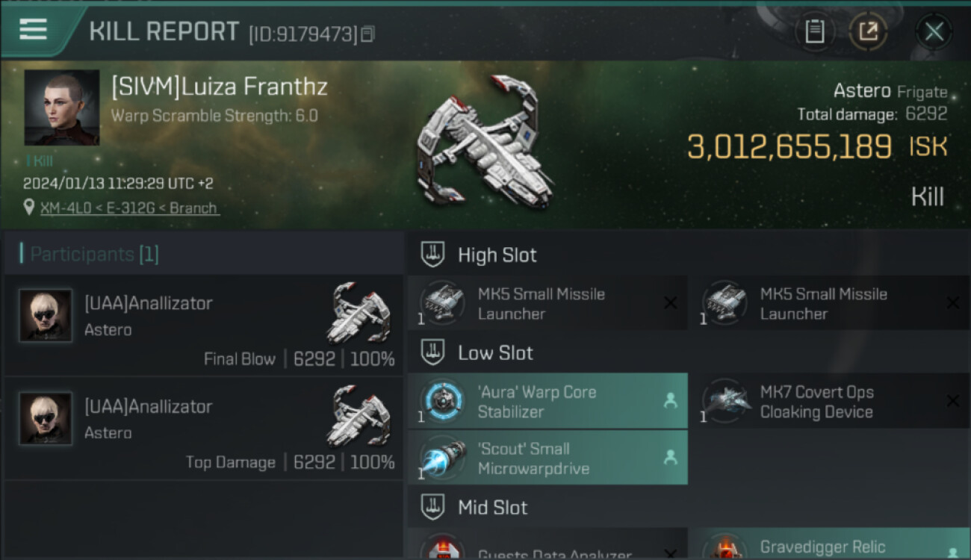
Task: Click the clipboard notes icon
Action: (x=814, y=31)
